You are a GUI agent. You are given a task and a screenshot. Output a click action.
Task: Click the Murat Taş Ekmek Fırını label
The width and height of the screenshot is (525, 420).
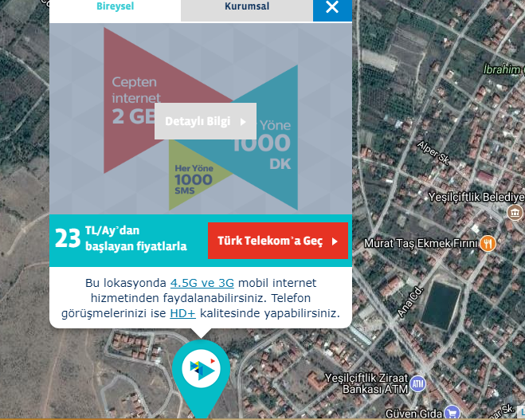coord(421,244)
